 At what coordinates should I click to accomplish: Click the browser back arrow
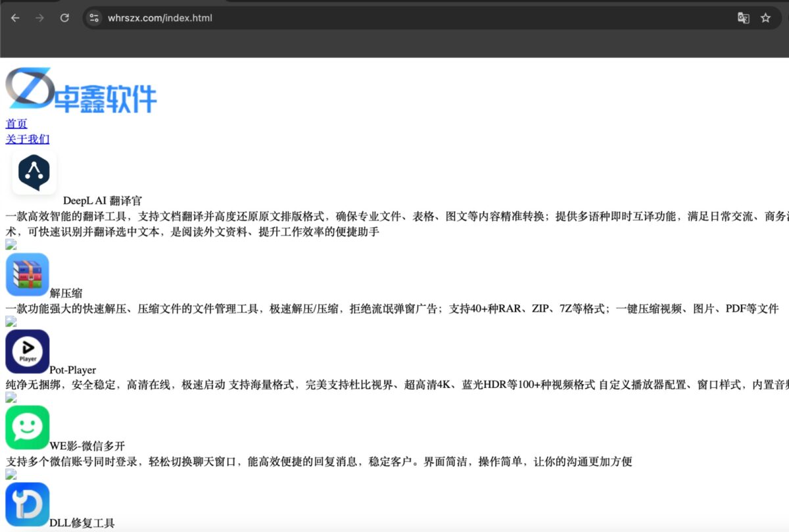click(16, 18)
